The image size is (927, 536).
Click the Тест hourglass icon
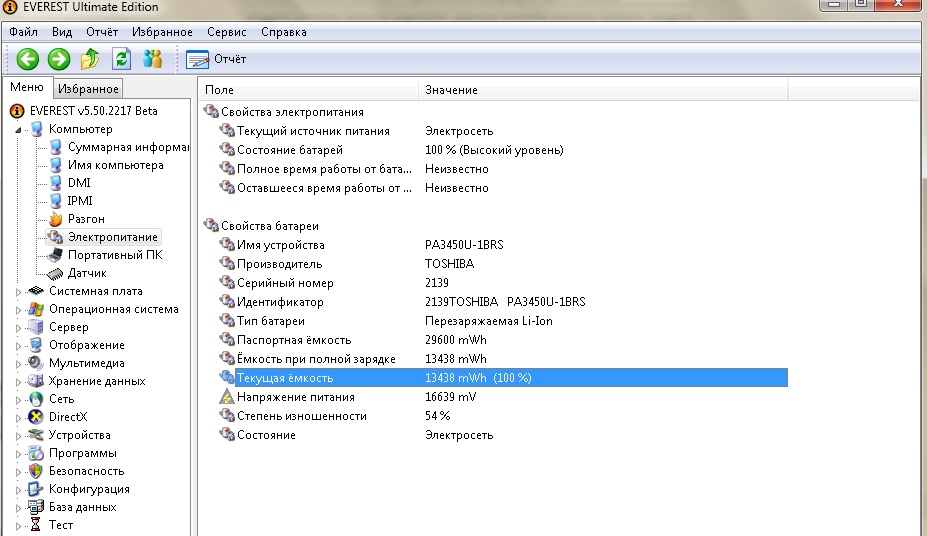pyautogui.click(x=35, y=525)
